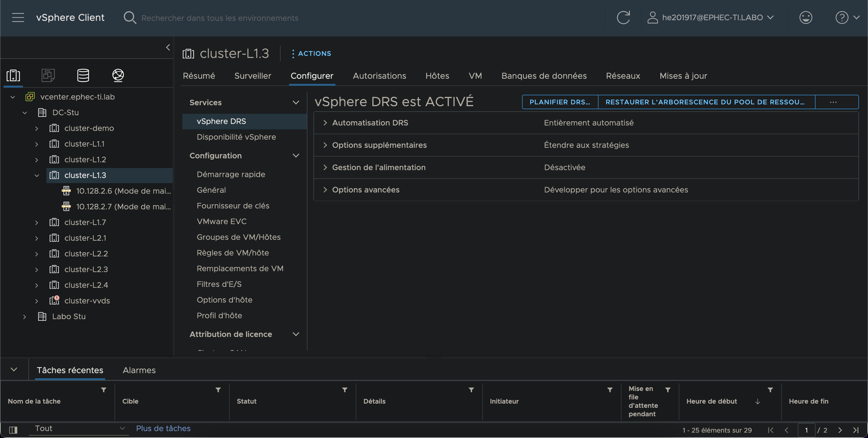Collapse the Configuration section
868x438 pixels.
click(x=296, y=155)
